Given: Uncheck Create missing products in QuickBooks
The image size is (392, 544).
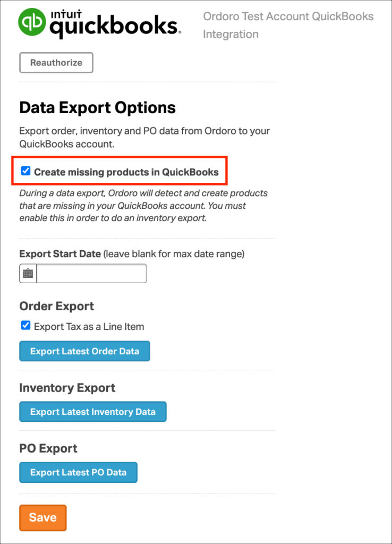Looking at the screenshot, I should [25, 171].
